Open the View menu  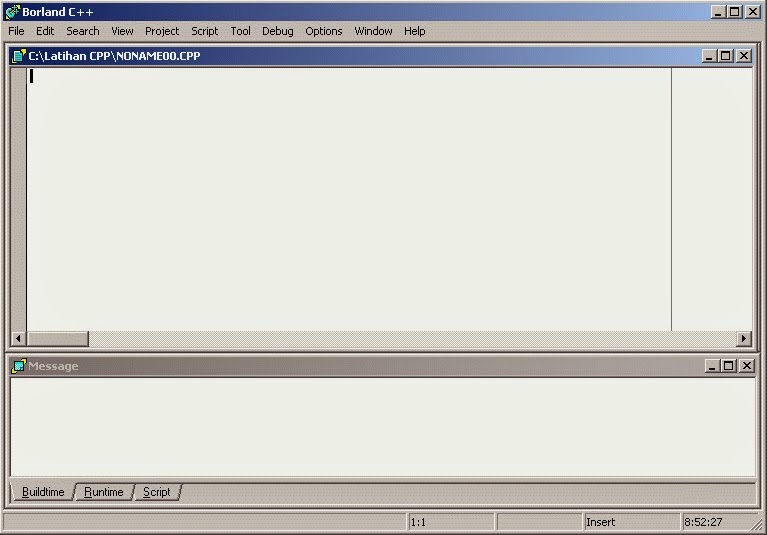click(122, 31)
